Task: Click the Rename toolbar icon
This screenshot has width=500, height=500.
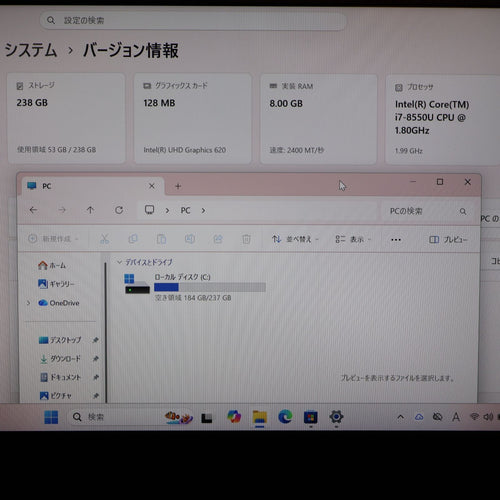Action: 190,239
